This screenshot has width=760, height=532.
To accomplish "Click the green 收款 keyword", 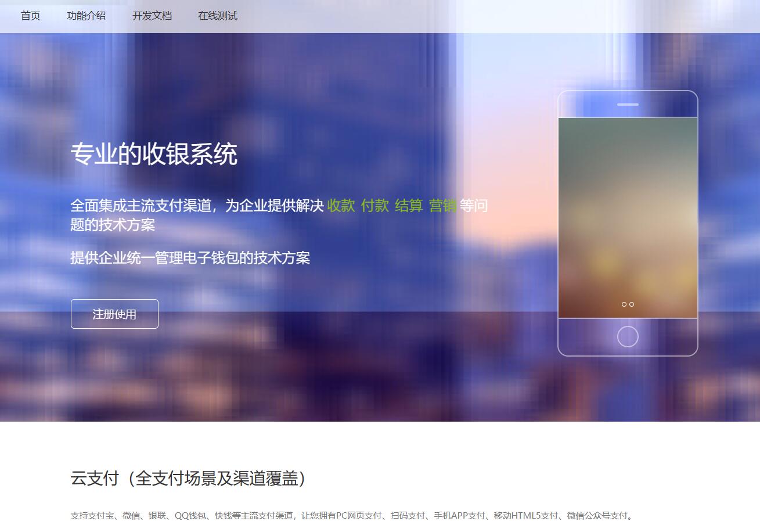I will pos(341,206).
